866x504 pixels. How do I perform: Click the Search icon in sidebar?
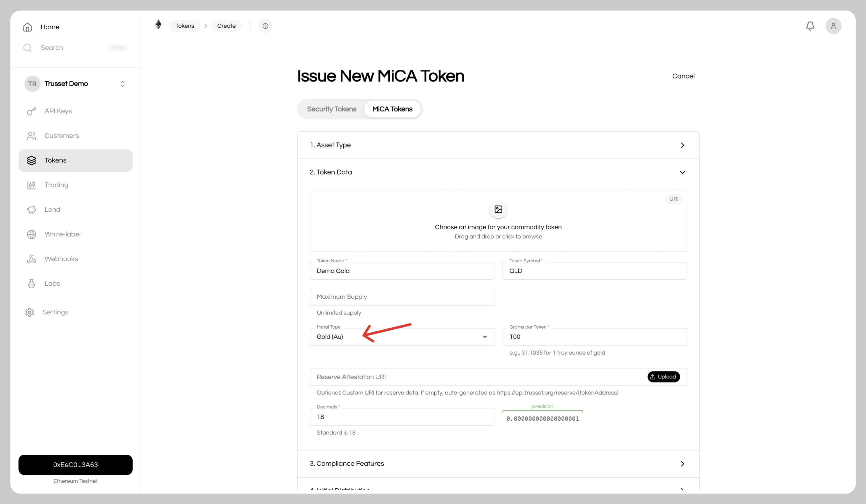point(27,48)
